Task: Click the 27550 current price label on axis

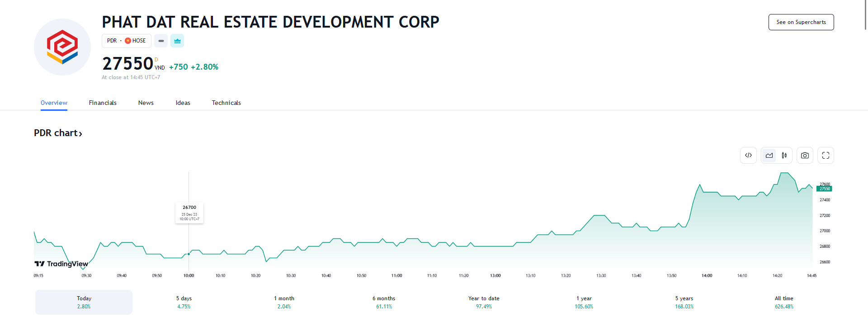Action: click(825, 189)
